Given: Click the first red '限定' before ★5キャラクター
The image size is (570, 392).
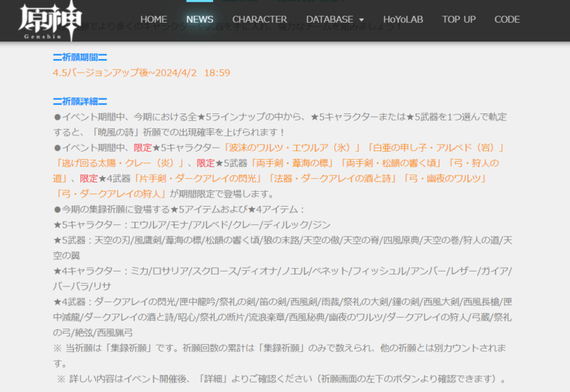Looking at the screenshot, I should [x=142, y=148].
